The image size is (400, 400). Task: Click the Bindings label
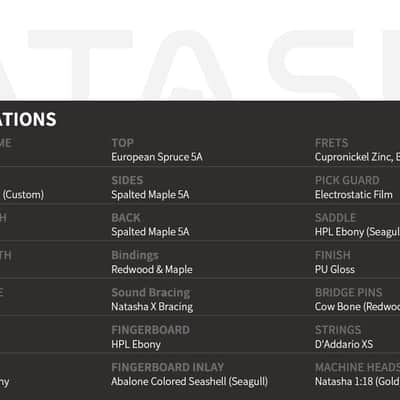click(135, 255)
